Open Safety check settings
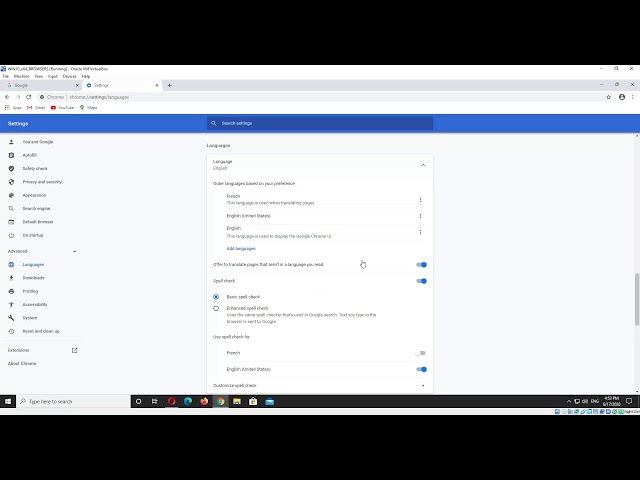 tap(35, 169)
